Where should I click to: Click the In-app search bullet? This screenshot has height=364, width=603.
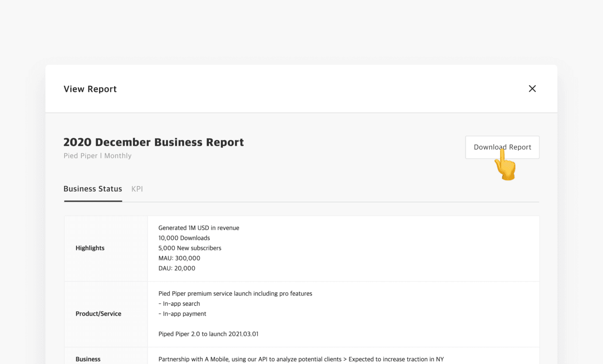[x=179, y=303]
